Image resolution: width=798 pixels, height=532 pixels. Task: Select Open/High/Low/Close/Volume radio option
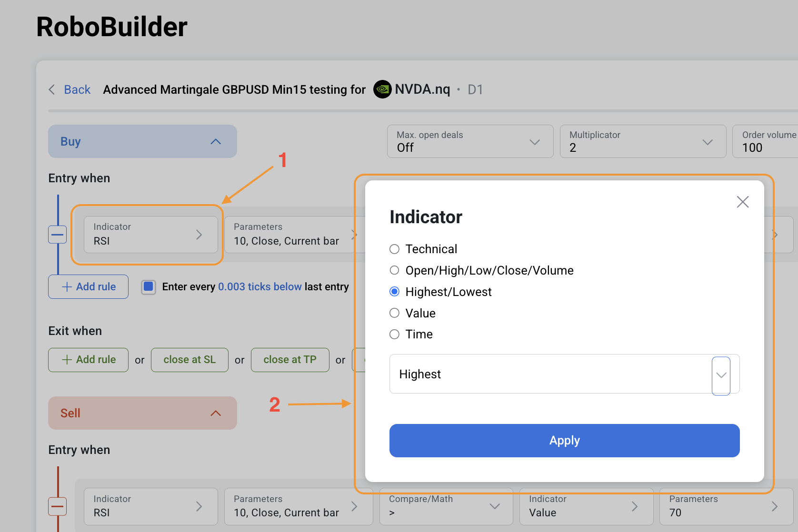[x=394, y=270]
